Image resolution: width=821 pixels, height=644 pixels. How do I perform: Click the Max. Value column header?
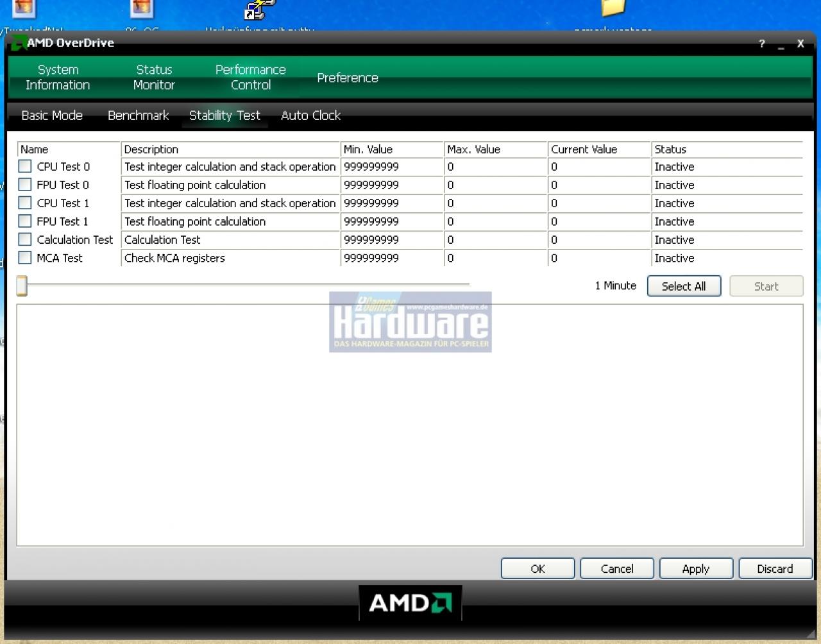(x=496, y=149)
